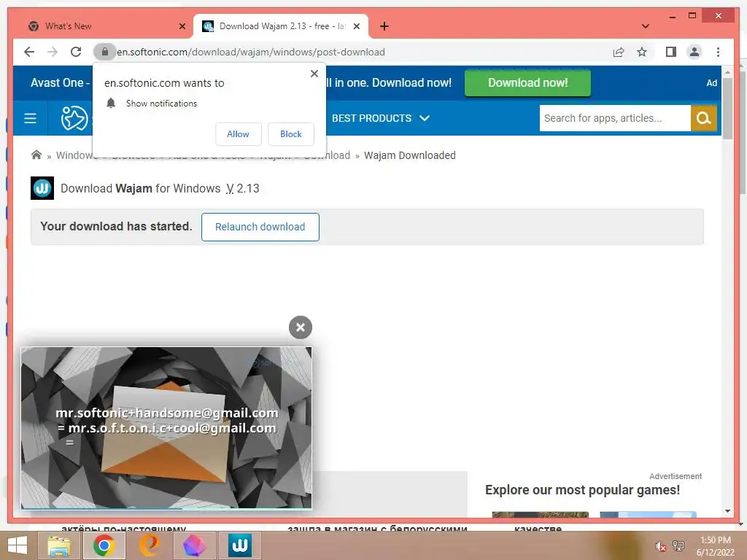
Task: Open the orange browser taskbar icon
Action: tap(149, 545)
